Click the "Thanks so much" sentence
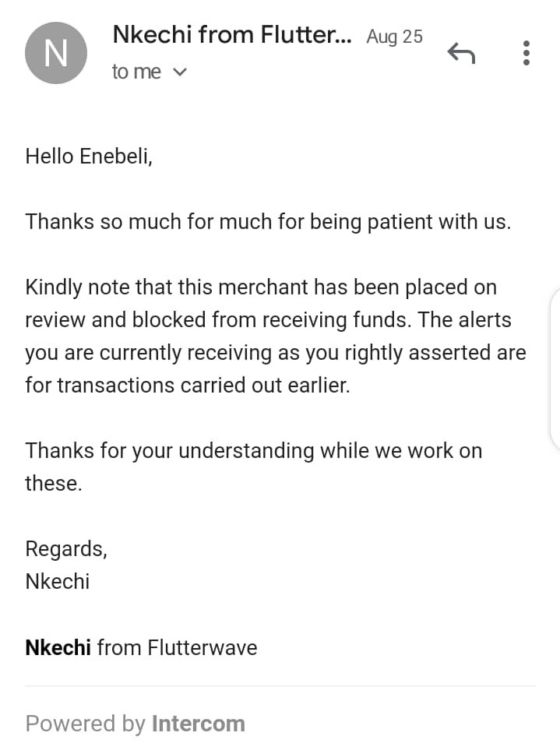 268,222
